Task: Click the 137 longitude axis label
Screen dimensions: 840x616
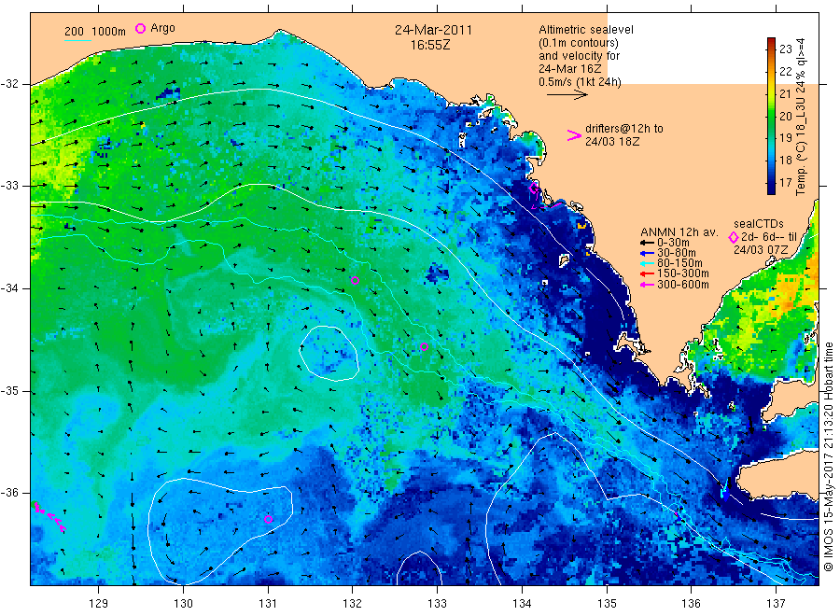Action: 776,604
